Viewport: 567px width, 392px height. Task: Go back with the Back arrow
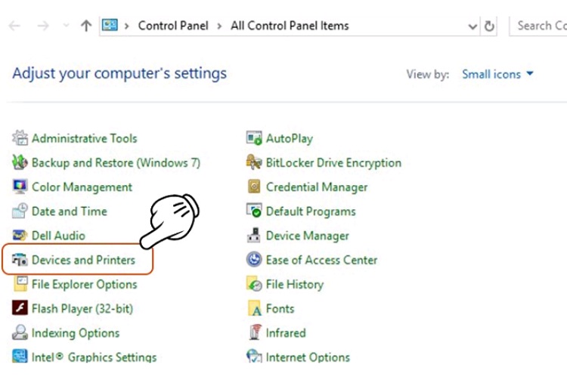14,26
